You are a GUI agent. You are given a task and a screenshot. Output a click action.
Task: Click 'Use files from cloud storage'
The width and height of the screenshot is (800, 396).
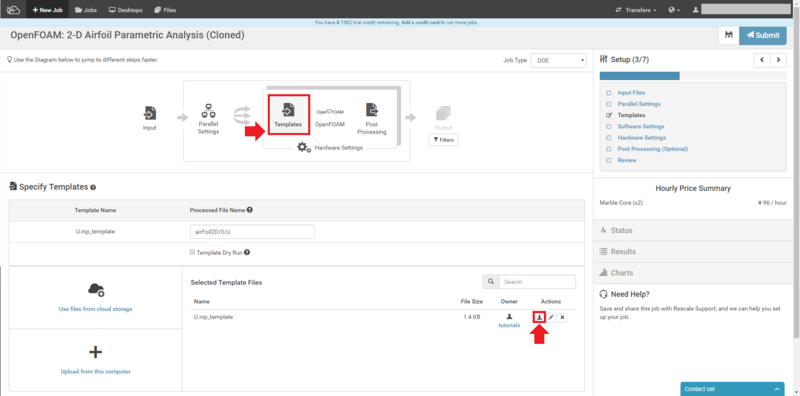(95, 309)
